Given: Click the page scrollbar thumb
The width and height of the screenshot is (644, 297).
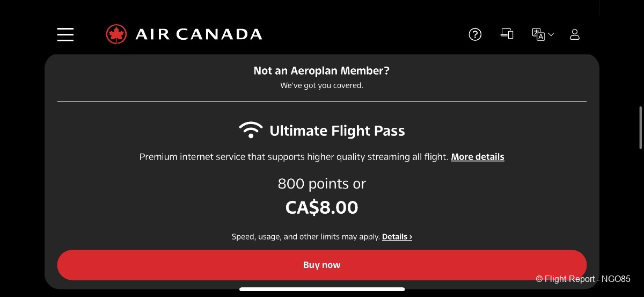Looking at the screenshot, I should [x=640, y=128].
